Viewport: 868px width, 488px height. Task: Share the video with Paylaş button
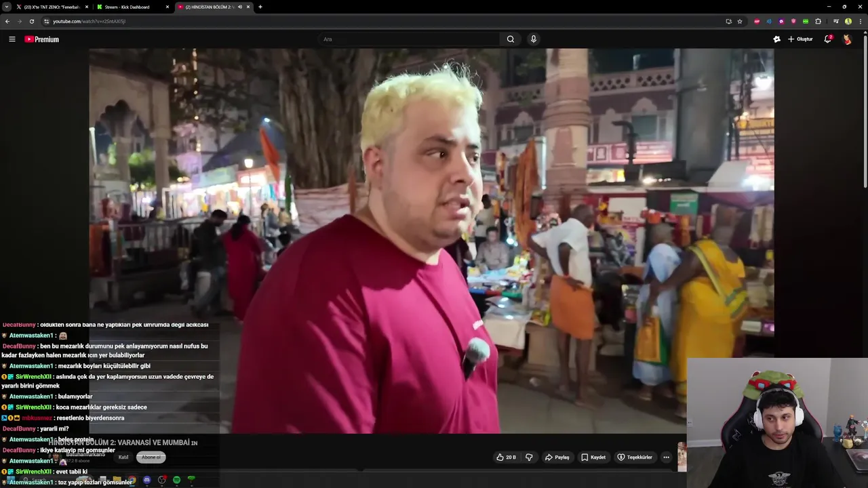pos(557,457)
